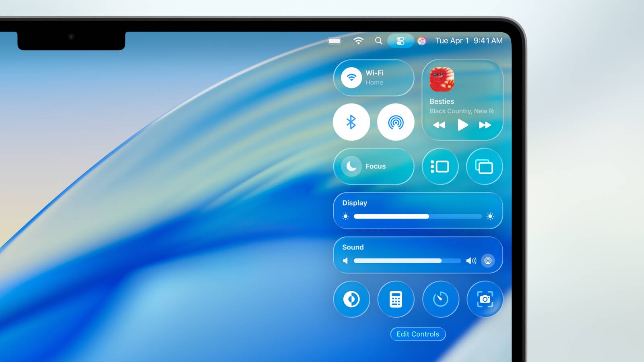This screenshot has width=644, height=362.
Task: Play the song Besties
Action: click(462, 125)
